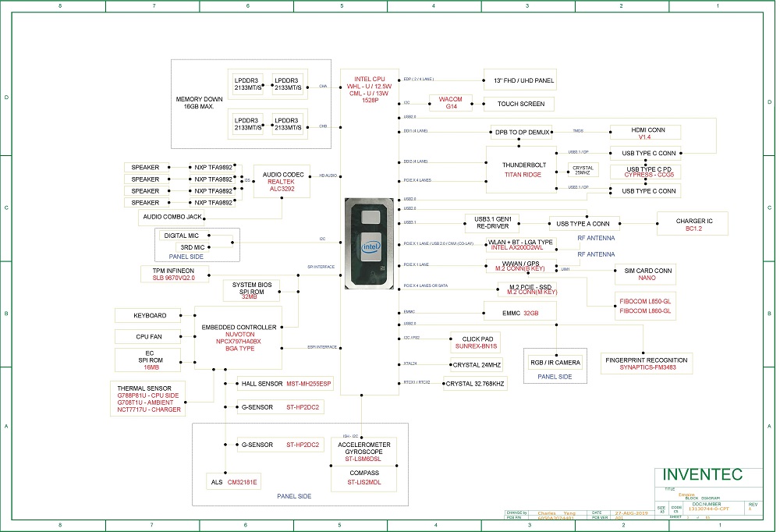
Task: Select the "HALL SENSOR" label
Action: (262, 384)
